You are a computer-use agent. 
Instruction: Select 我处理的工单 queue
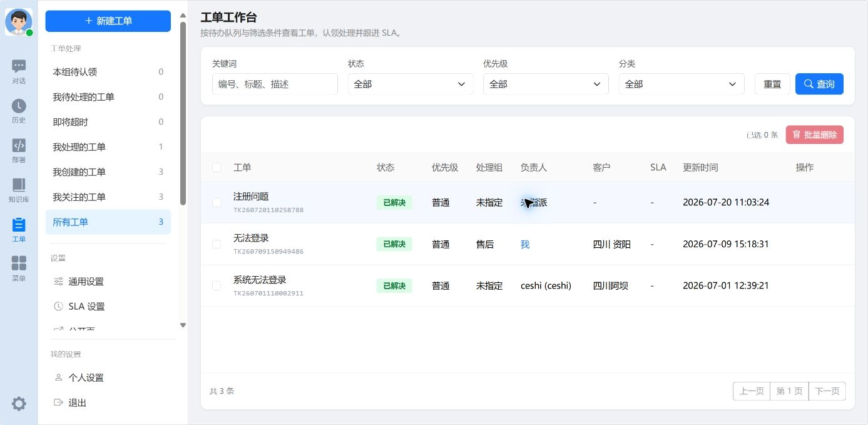[108, 147]
